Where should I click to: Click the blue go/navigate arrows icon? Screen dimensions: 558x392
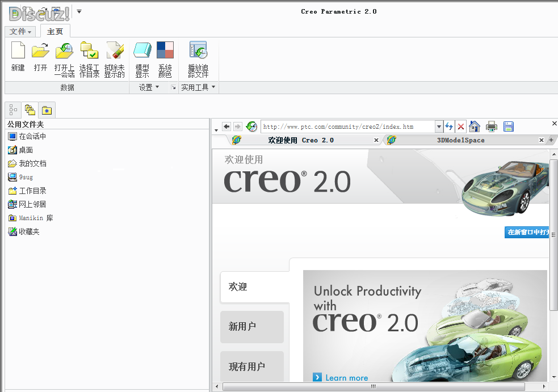coord(449,127)
